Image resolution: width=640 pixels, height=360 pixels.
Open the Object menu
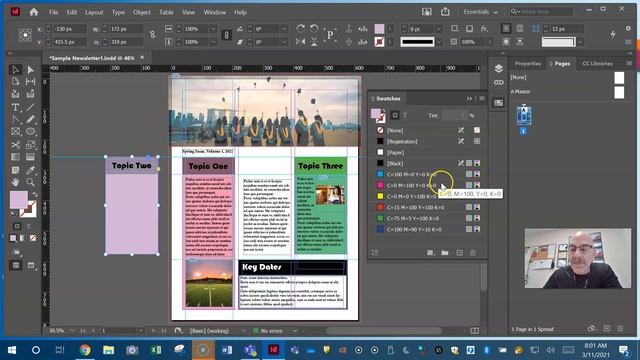point(142,12)
